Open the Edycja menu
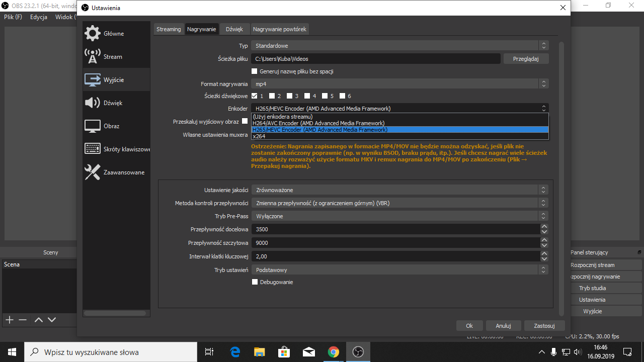 click(x=39, y=17)
